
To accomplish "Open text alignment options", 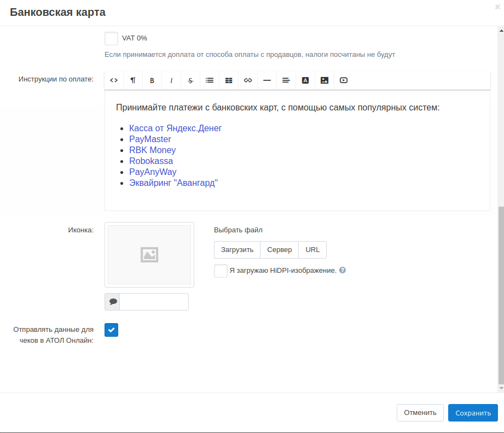I will pos(286,80).
